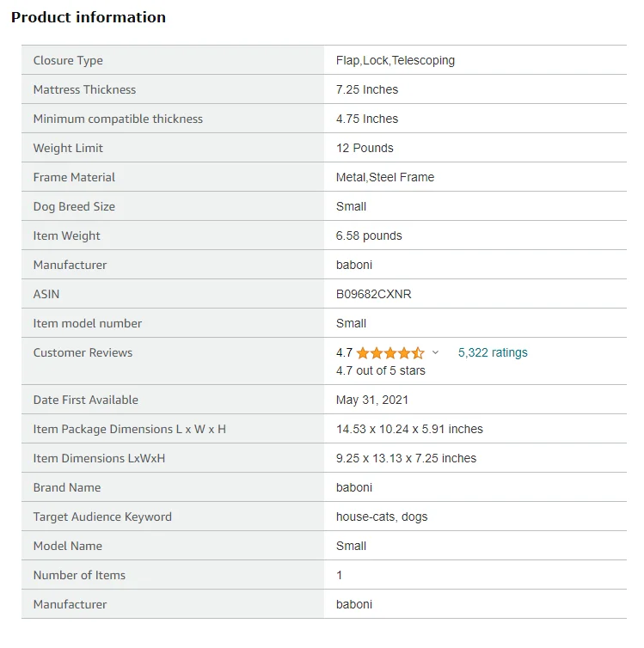Click the Customer Reviews row label
Viewport: 644px width, 648px height.
point(83,352)
